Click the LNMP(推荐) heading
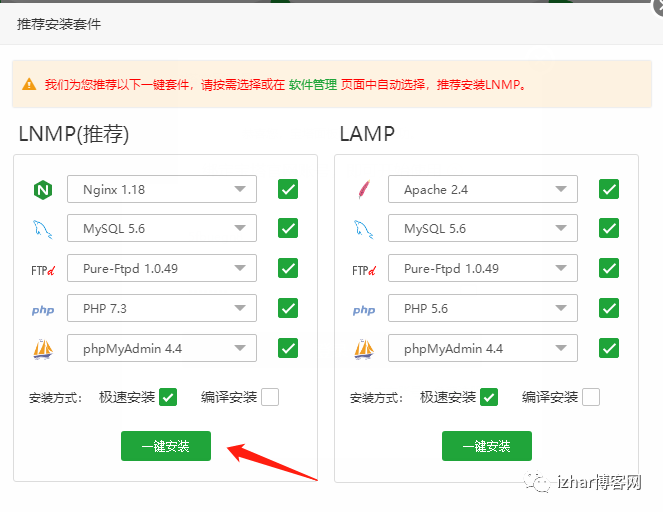 74,134
